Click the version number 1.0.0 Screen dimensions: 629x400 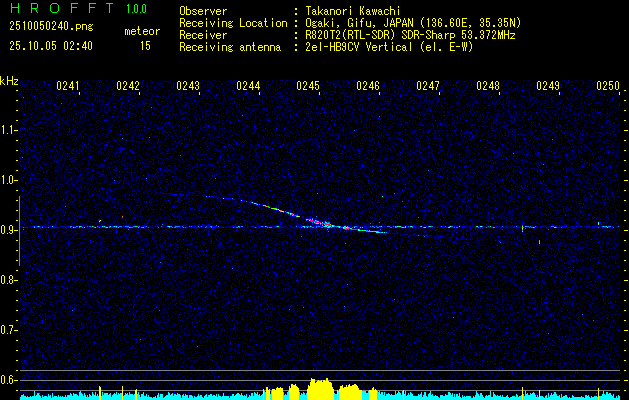pos(136,8)
